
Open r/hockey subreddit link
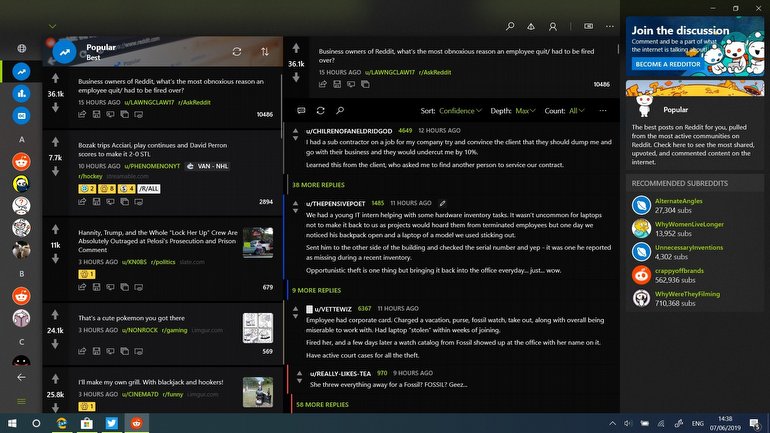(x=90, y=176)
